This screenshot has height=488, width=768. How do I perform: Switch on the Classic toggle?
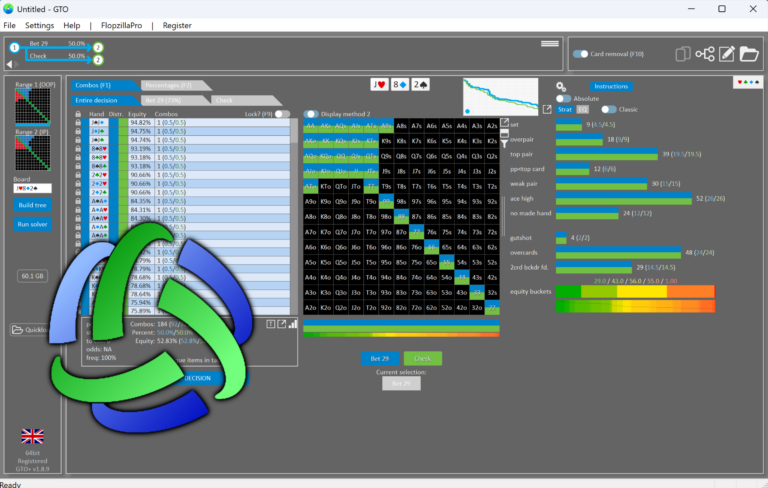pos(608,109)
